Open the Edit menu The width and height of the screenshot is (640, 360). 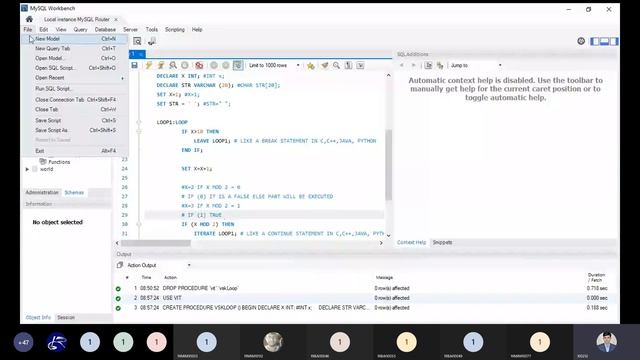coord(44,29)
